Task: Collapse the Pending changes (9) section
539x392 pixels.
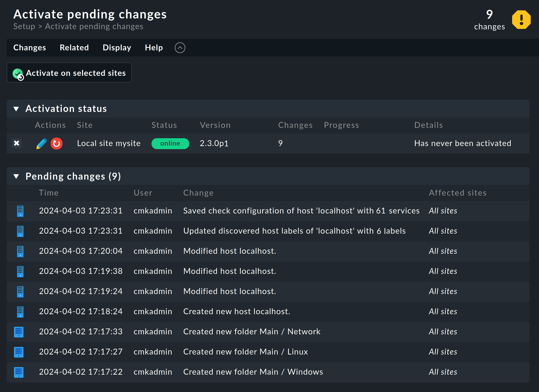Action: click(16, 177)
